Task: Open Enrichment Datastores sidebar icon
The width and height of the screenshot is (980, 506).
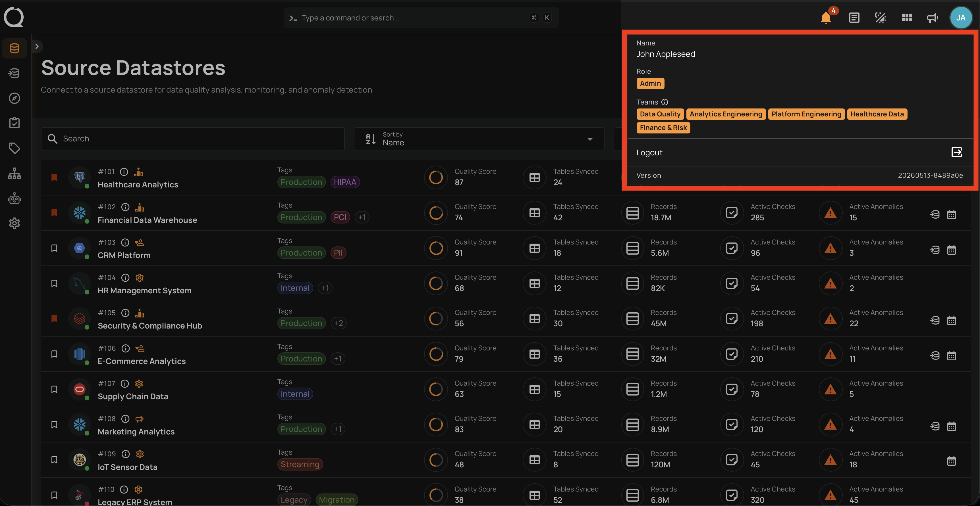Action: [14, 73]
